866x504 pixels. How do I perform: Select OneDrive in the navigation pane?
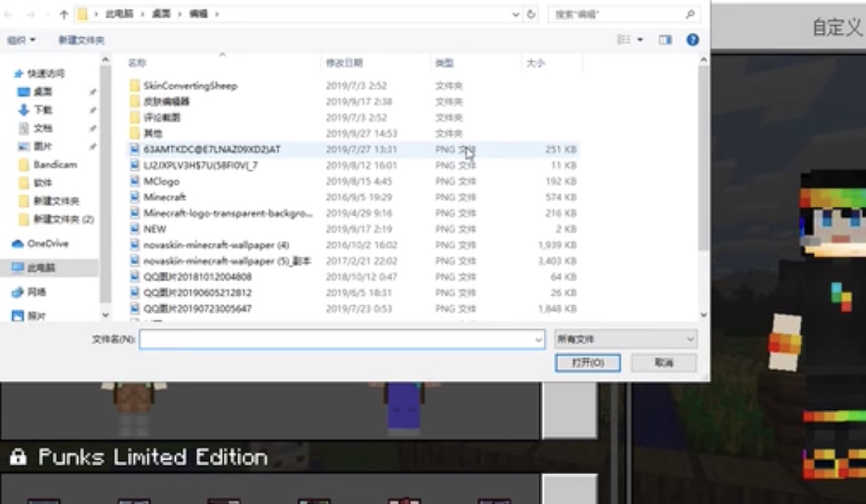coord(47,244)
